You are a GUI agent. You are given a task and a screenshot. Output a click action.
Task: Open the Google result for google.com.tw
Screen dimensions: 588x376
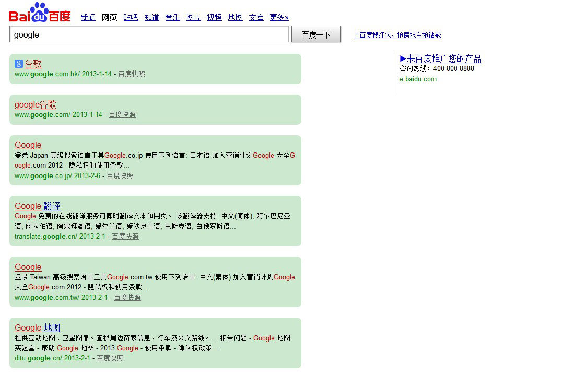(28, 267)
